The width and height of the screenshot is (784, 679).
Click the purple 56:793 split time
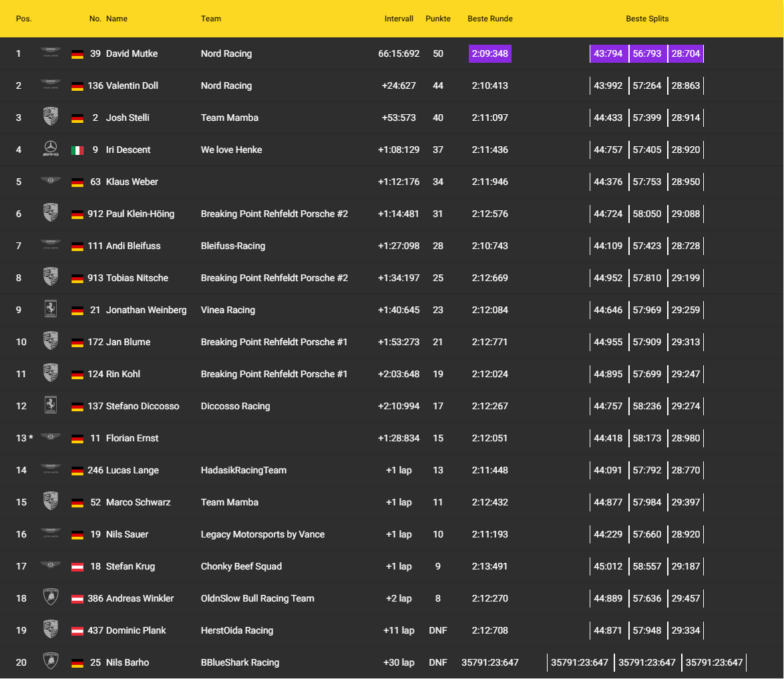(647, 53)
